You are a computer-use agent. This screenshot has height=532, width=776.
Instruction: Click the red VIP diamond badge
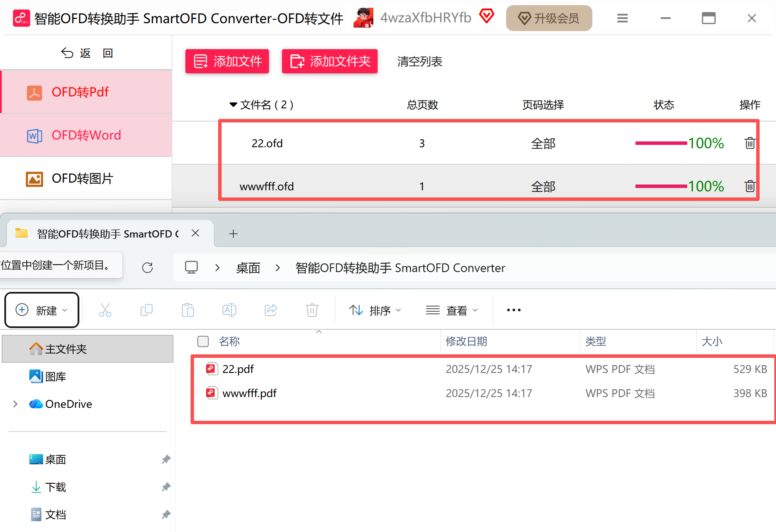[487, 16]
